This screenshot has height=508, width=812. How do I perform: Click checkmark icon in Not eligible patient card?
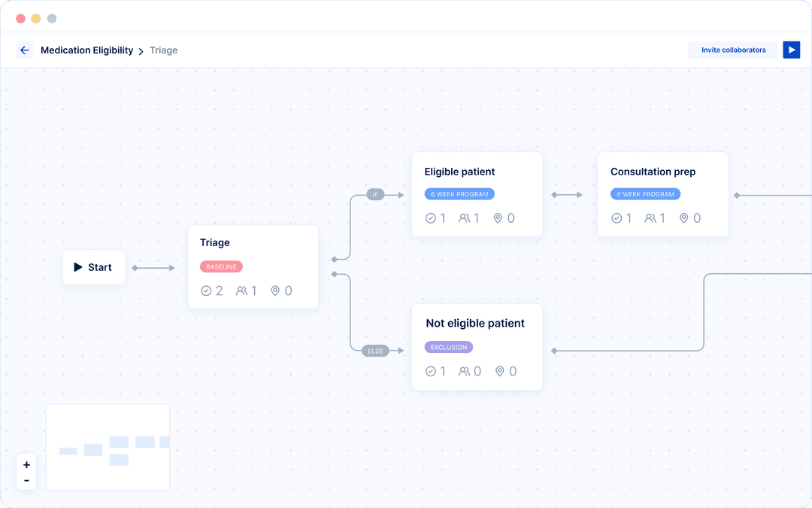[x=430, y=371]
